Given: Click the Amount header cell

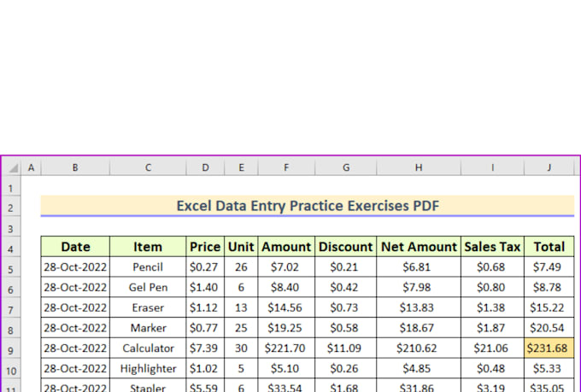Looking at the screenshot, I should pos(286,247).
